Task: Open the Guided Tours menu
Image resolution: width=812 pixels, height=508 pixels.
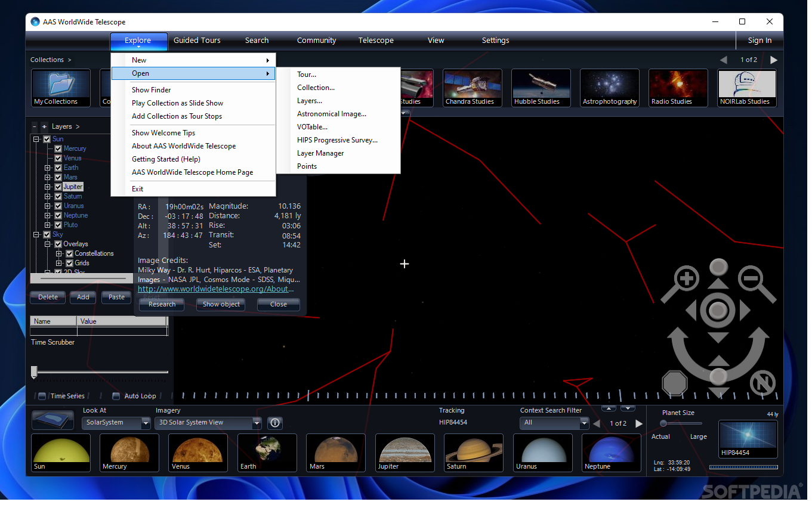Action: [x=197, y=41]
